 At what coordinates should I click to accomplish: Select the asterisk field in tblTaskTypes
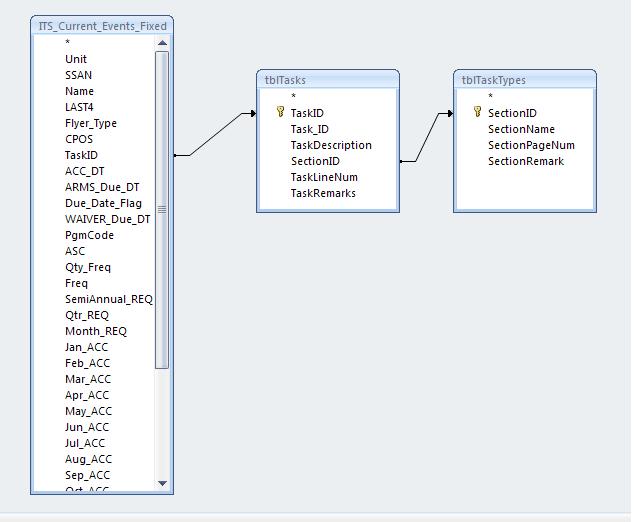coord(490,96)
